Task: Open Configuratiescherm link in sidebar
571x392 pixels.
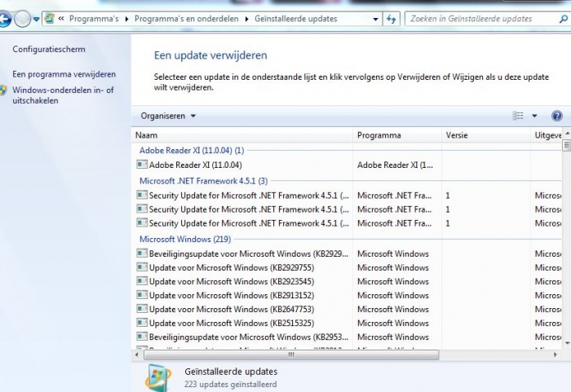Action: 49,49
